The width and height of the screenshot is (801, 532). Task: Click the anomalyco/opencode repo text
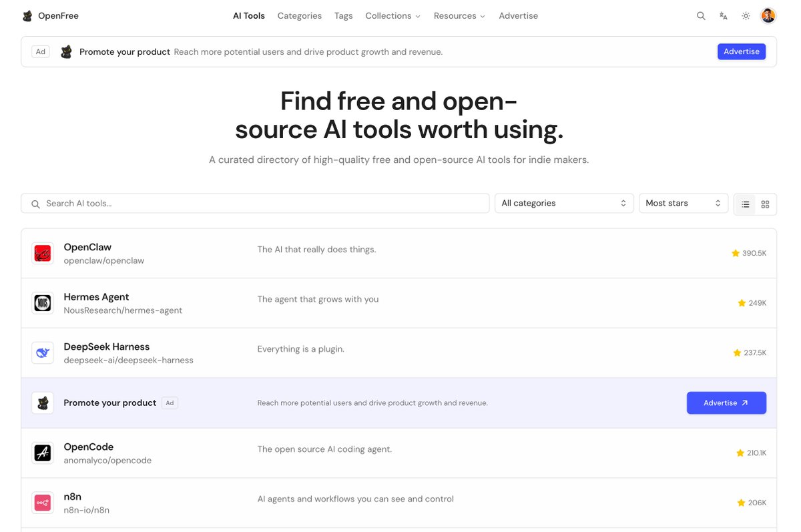(x=107, y=461)
